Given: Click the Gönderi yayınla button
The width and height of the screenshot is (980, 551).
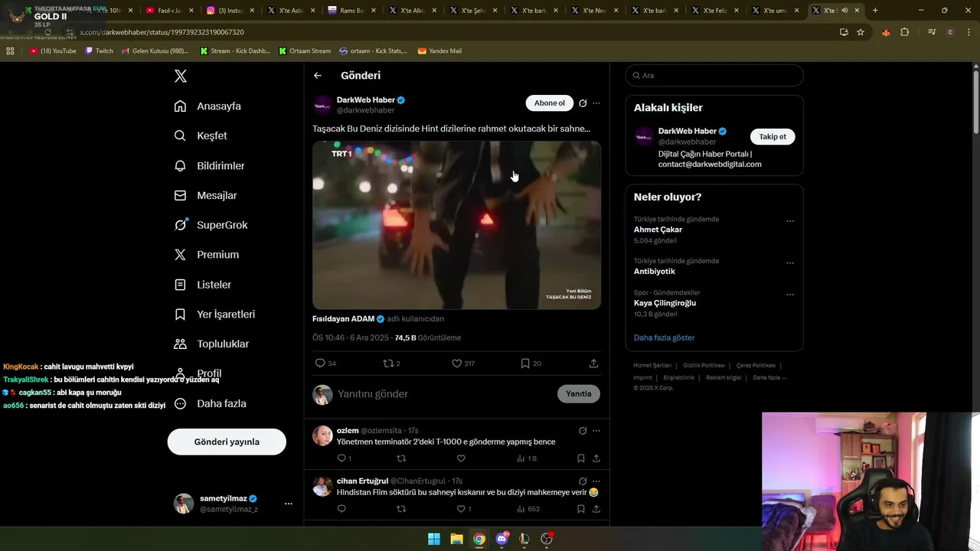Looking at the screenshot, I should [227, 442].
